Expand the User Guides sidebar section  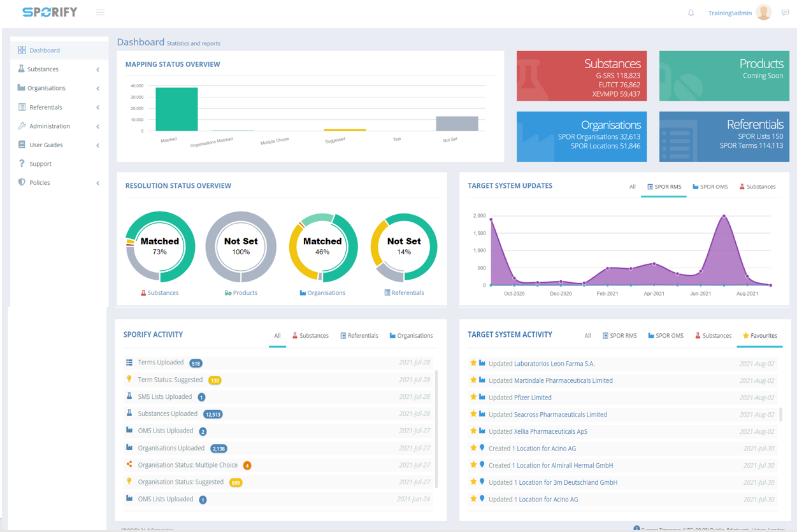[x=97, y=145]
